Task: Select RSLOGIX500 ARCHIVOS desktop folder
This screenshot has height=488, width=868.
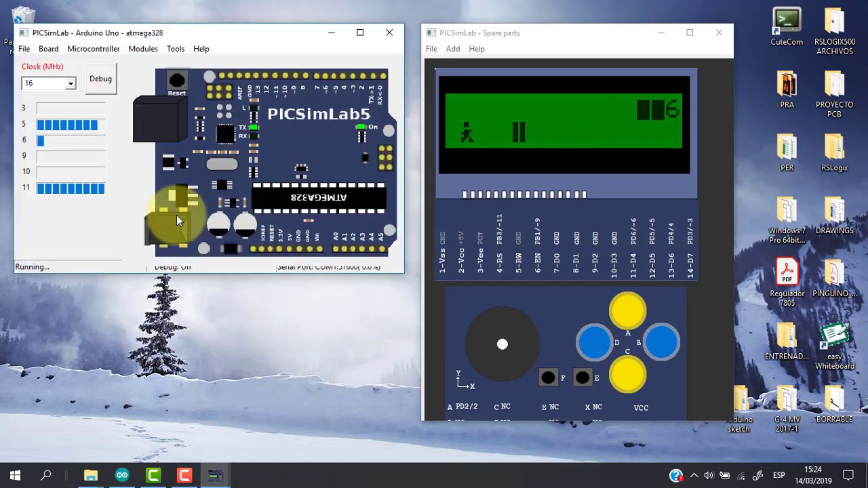Action: point(834,31)
